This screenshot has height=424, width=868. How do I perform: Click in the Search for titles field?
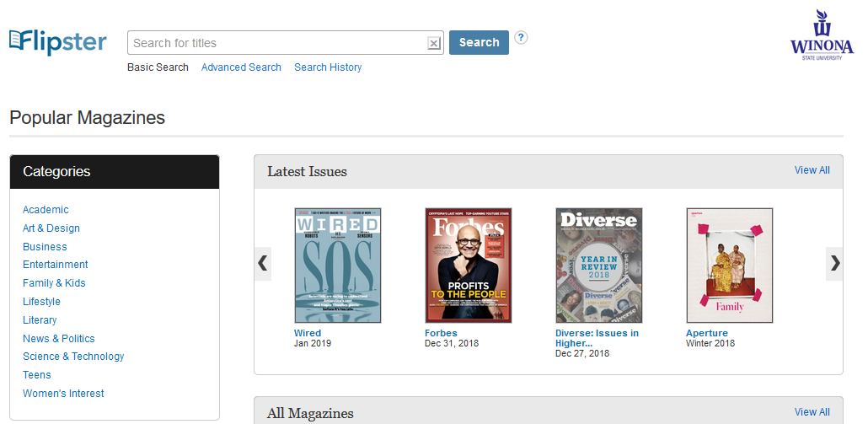point(278,43)
